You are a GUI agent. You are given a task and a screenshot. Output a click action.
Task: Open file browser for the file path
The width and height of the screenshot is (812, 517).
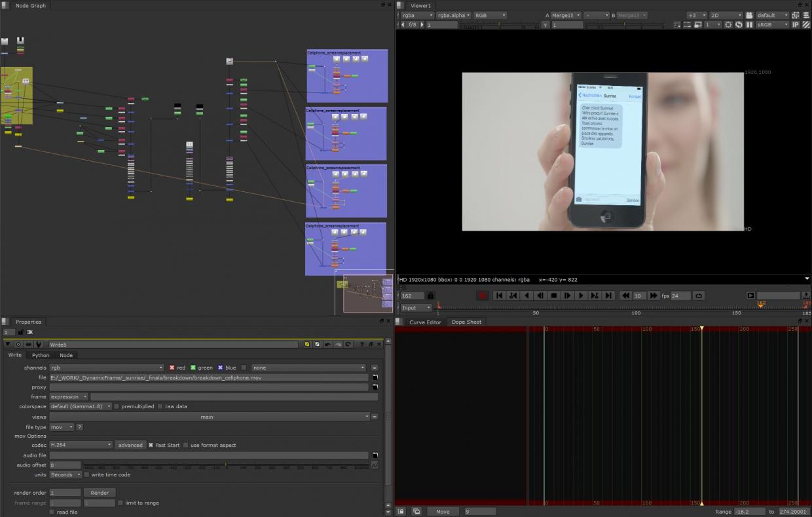pyautogui.click(x=375, y=377)
